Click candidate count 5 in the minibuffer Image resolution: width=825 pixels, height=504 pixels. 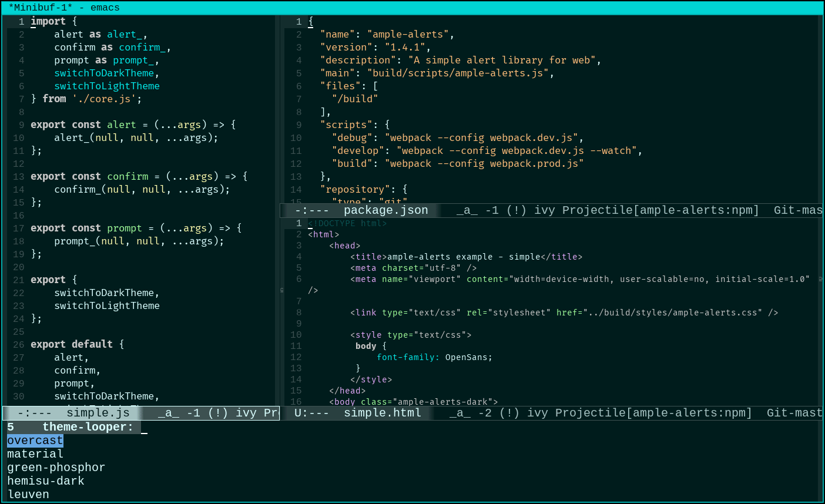click(x=11, y=428)
